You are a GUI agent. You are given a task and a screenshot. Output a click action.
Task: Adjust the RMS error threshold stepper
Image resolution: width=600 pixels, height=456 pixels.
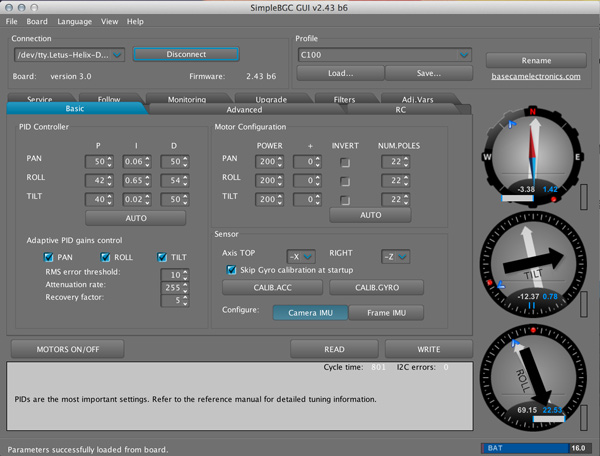click(184, 272)
